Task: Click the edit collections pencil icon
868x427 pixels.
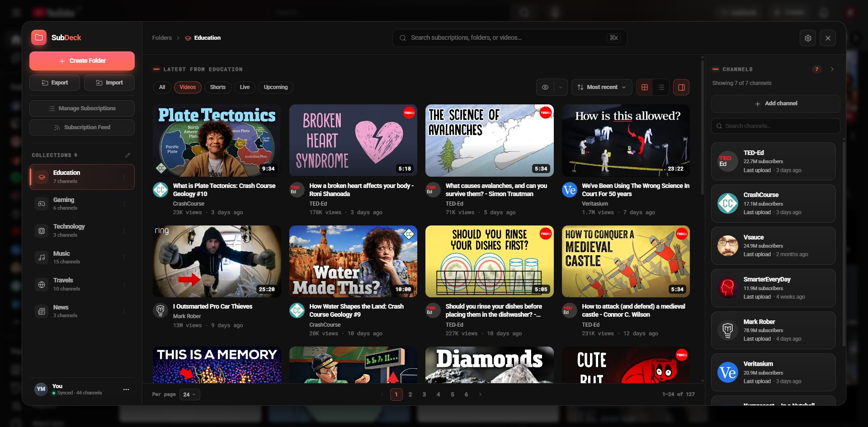Action: point(127,155)
